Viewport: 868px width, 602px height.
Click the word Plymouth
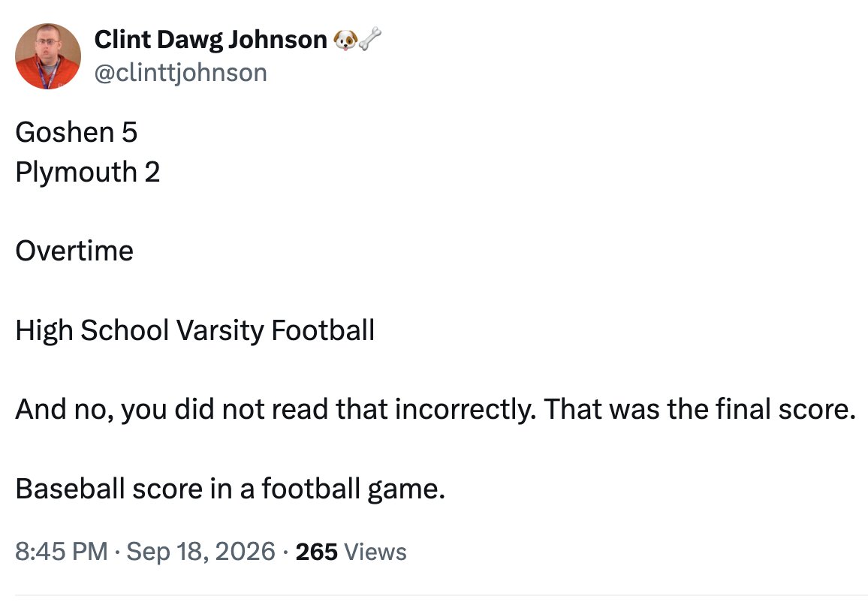[77, 172]
